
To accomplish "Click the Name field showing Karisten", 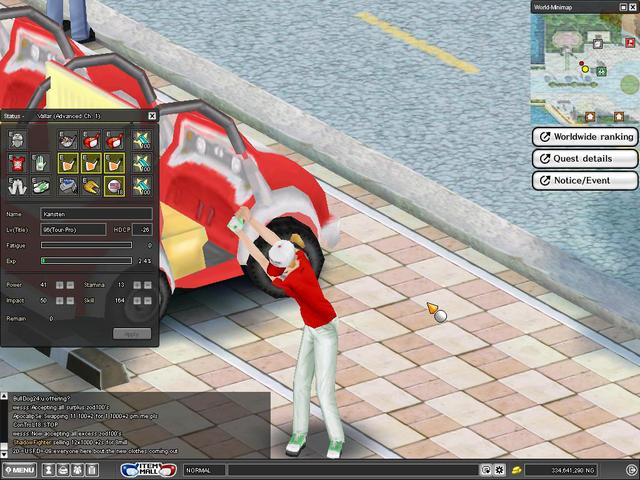I will (x=96, y=214).
